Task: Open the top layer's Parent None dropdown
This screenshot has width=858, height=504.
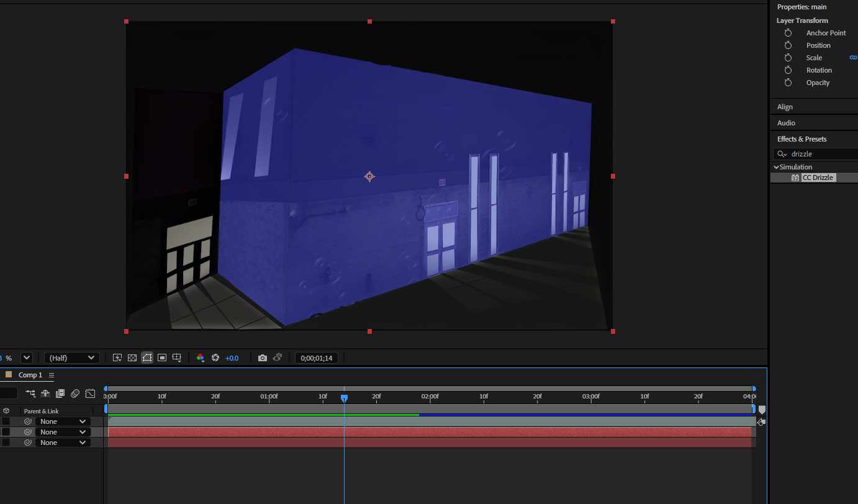Action: click(63, 421)
